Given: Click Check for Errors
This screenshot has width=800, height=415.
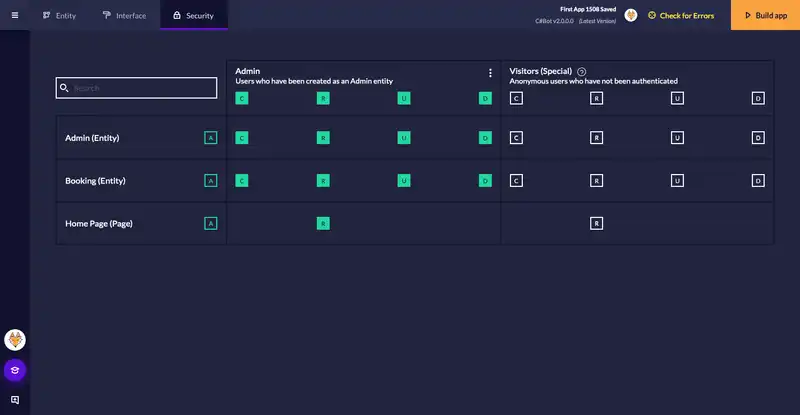Looking at the screenshot, I should [x=680, y=15].
